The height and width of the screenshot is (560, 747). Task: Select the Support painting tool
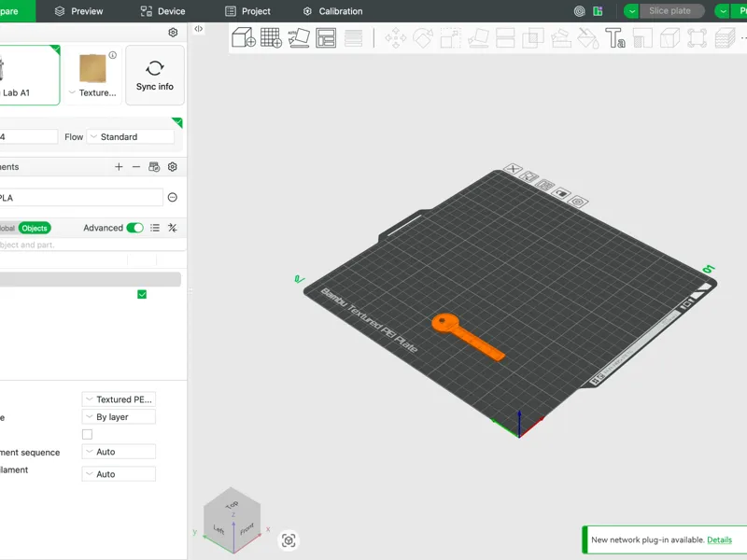point(561,38)
